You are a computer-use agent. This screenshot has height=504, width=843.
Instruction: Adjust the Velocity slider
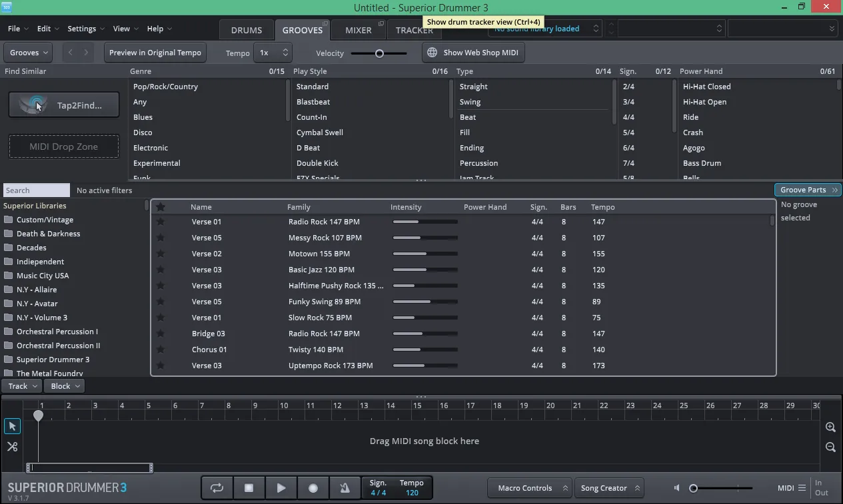tap(379, 53)
